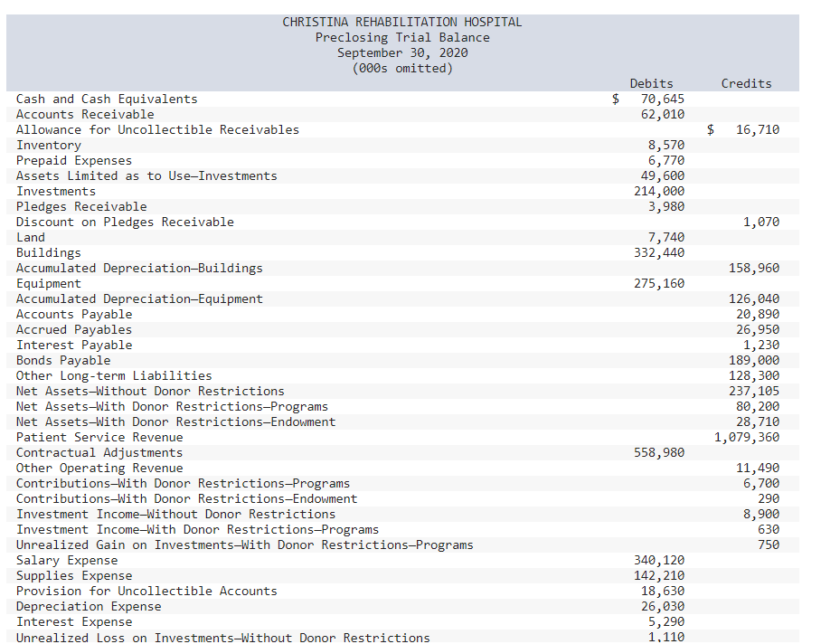Click 'Net Assets—With Donor Restrictions—Programs' label
This screenshot has height=644, width=821.
pyautogui.click(x=173, y=407)
